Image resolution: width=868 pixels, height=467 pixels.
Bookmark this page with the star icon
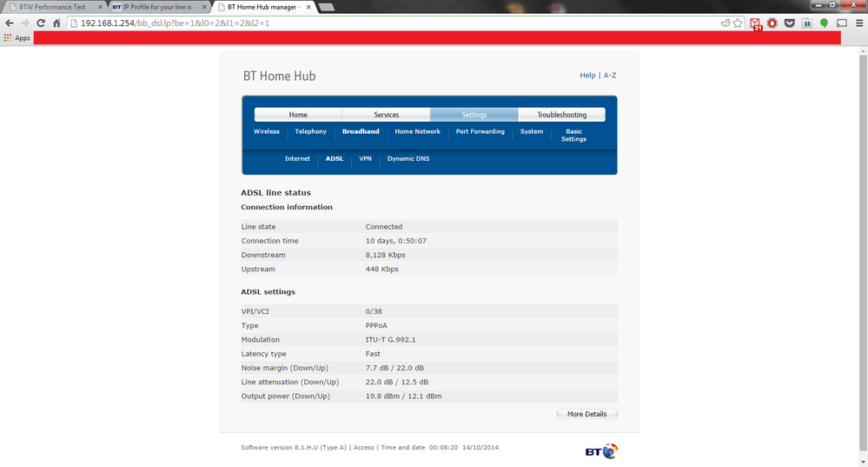coord(738,23)
